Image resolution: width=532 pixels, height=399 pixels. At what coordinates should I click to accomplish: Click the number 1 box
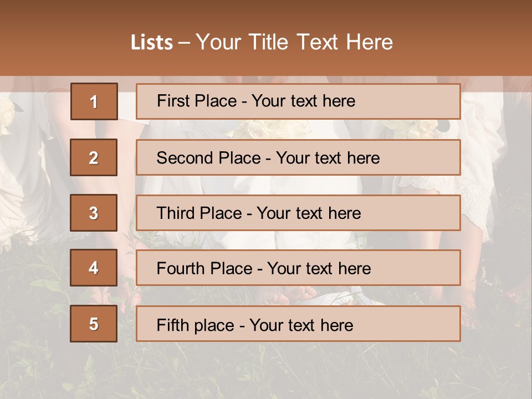(x=94, y=101)
